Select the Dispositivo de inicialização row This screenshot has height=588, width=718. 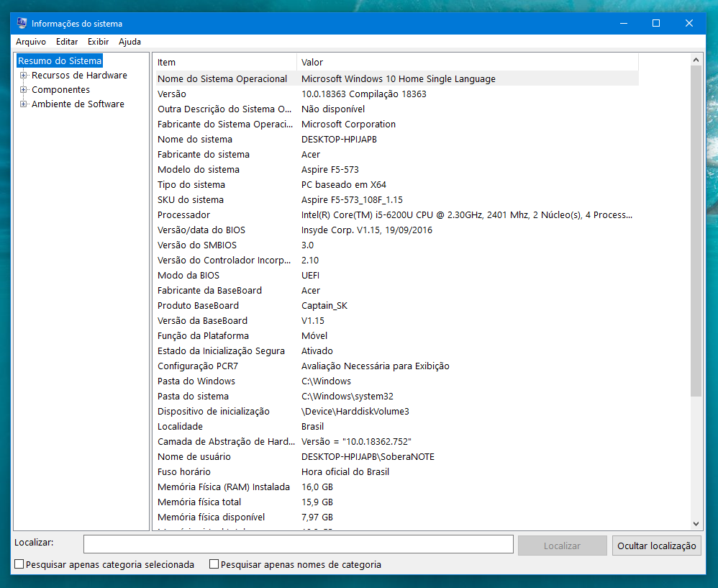(397, 411)
